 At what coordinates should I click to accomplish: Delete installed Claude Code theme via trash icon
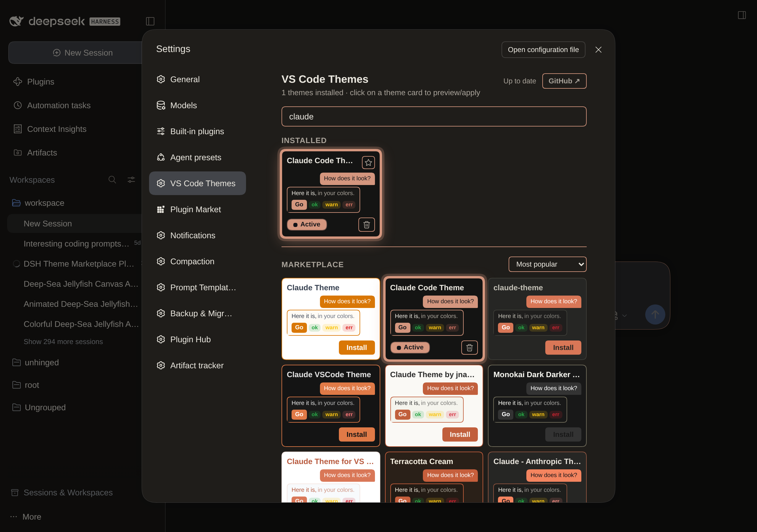coord(366,225)
